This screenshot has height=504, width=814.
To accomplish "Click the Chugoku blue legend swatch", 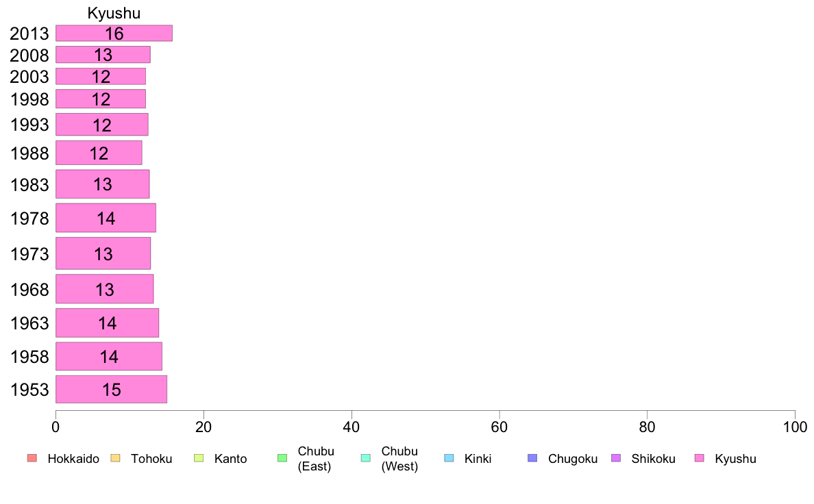I will (x=532, y=458).
